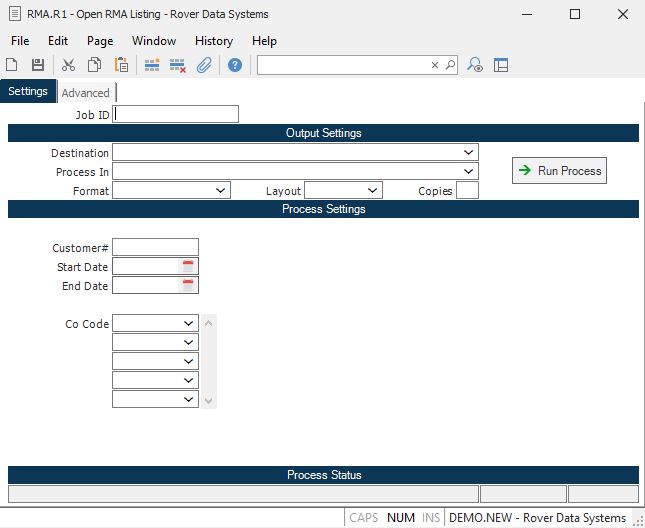Screen dimensions: 645x528
Task: Click the blue Help question mark icon
Action: [235, 65]
